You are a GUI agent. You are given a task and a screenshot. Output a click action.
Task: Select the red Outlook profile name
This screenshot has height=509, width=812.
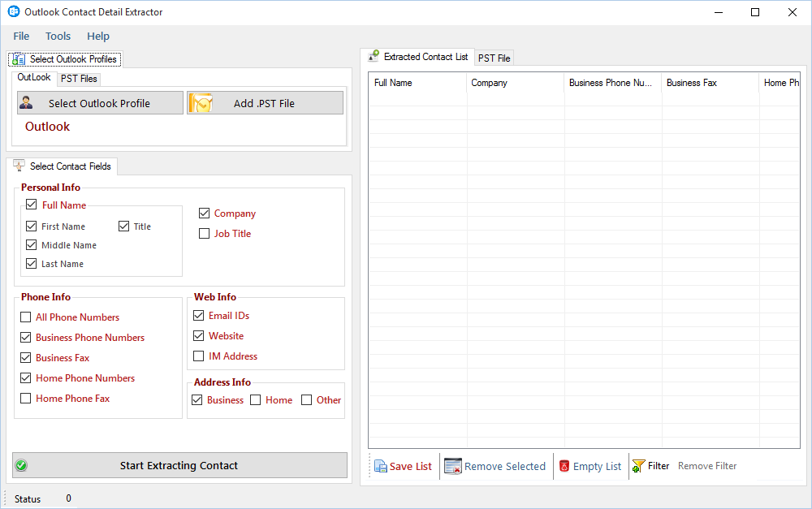click(47, 127)
